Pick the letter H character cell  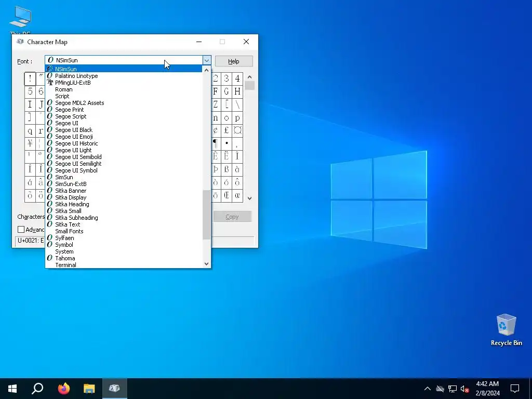tap(237, 91)
